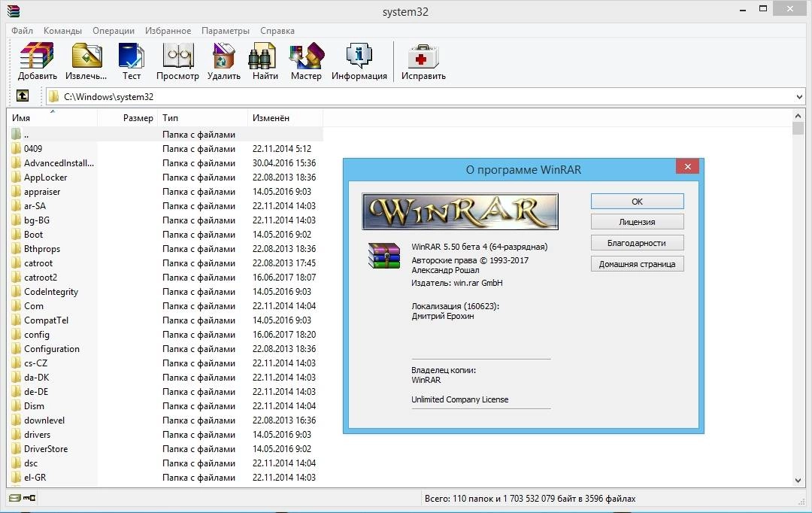The image size is (812, 513).
Task: Select the catroot folder
Action: tap(38, 263)
